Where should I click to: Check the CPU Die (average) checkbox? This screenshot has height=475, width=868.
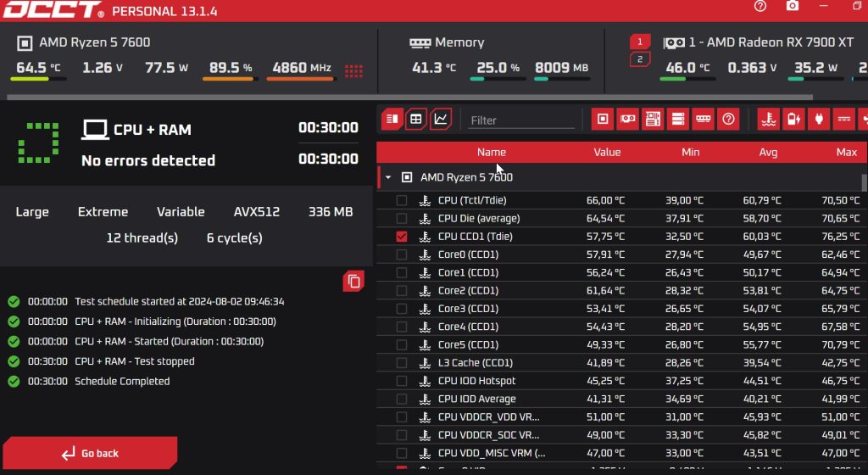(401, 218)
